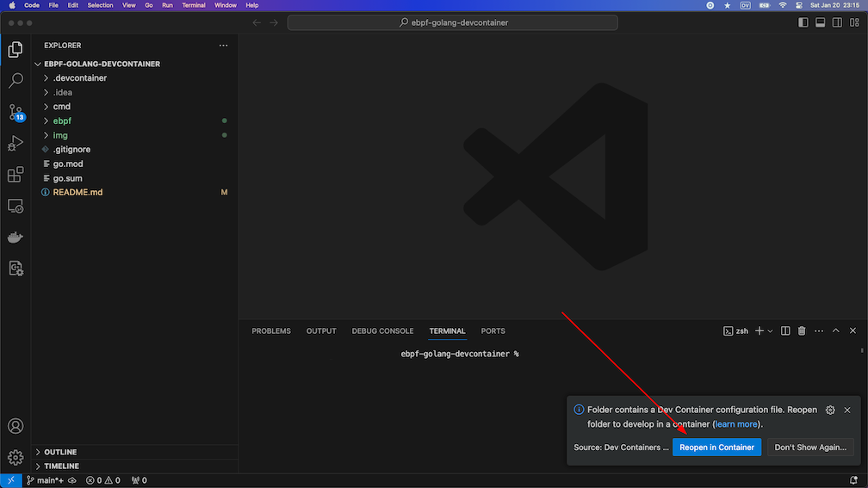Click Reopen in Container button
The image size is (868, 488).
pyautogui.click(x=716, y=447)
